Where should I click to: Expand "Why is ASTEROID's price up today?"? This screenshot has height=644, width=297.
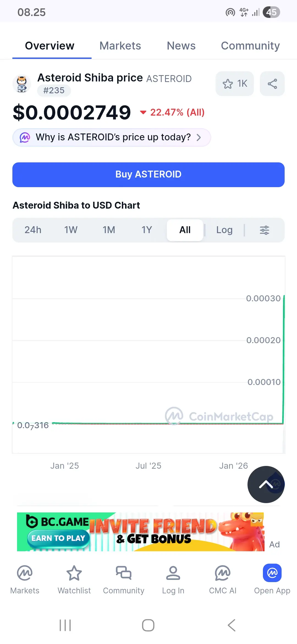pyautogui.click(x=112, y=137)
